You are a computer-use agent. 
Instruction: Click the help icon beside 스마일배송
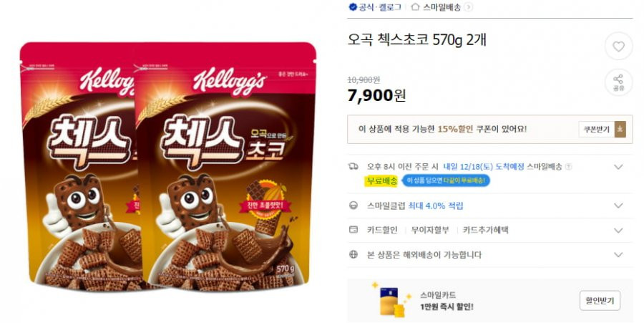[568, 167]
